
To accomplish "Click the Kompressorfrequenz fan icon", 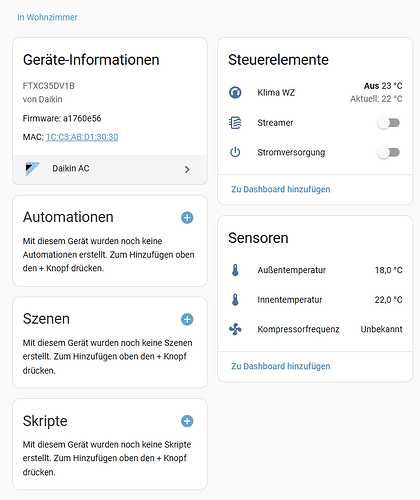I will 235,329.
